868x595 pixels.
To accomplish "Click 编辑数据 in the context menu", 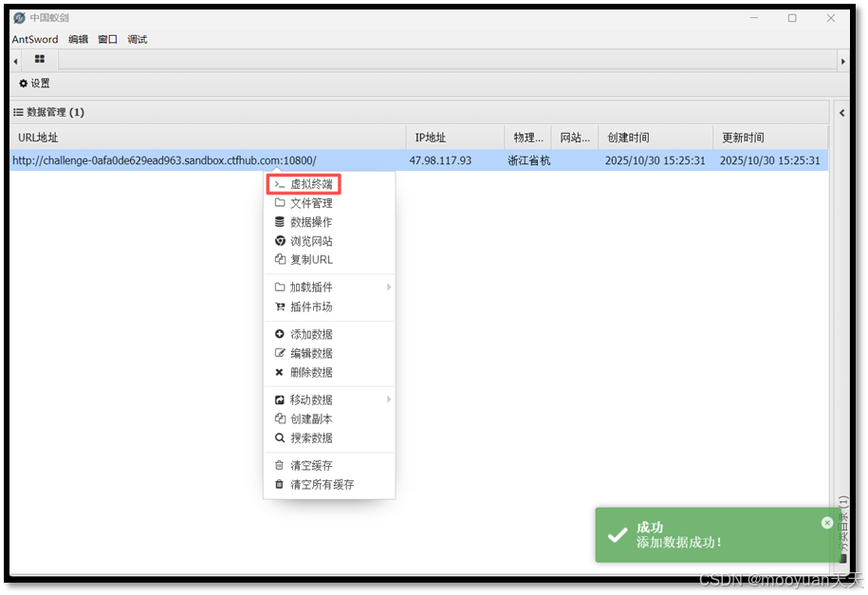I will pyautogui.click(x=311, y=353).
